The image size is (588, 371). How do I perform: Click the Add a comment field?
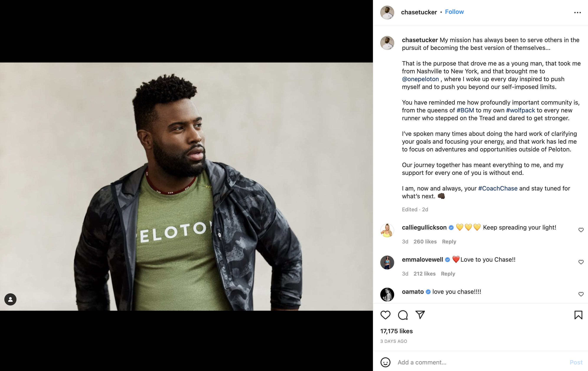(481, 362)
